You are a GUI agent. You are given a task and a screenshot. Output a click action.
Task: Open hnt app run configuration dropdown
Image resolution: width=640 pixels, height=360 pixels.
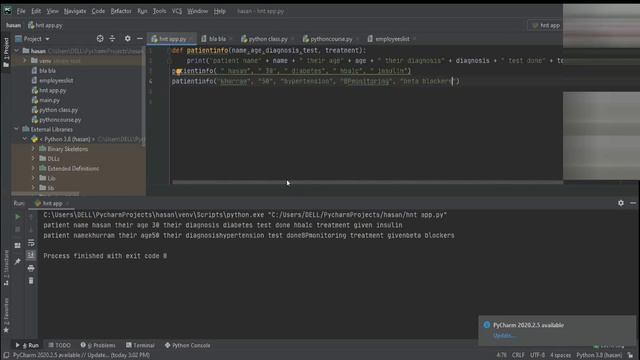pyautogui.click(x=546, y=25)
